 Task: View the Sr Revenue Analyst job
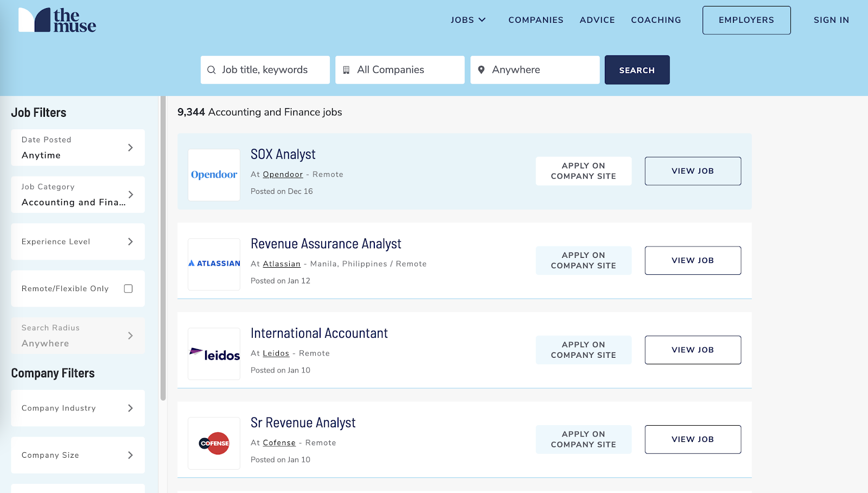(x=693, y=439)
